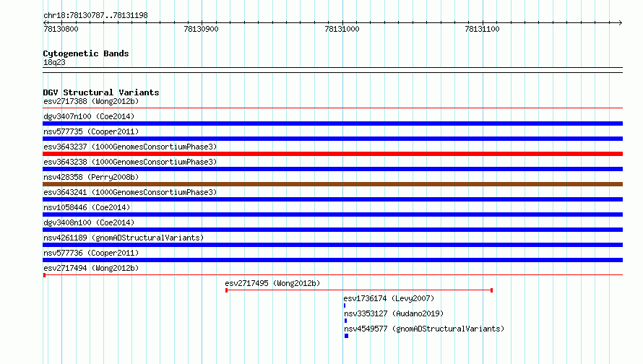This screenshot has width=643, height=364.
Task: Open the esv2717495 (Wong2012b) label
Action: tap(272, 283)
